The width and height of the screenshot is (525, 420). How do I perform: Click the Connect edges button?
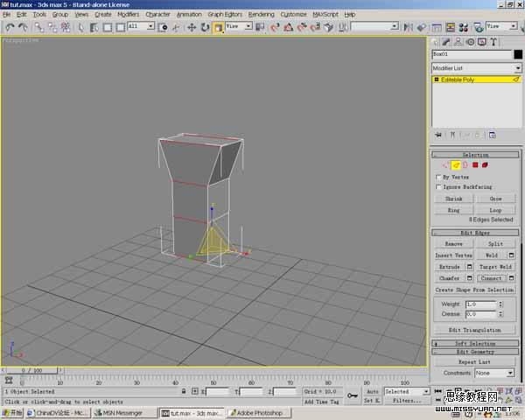pyautogui.click(x=491, y=278)
